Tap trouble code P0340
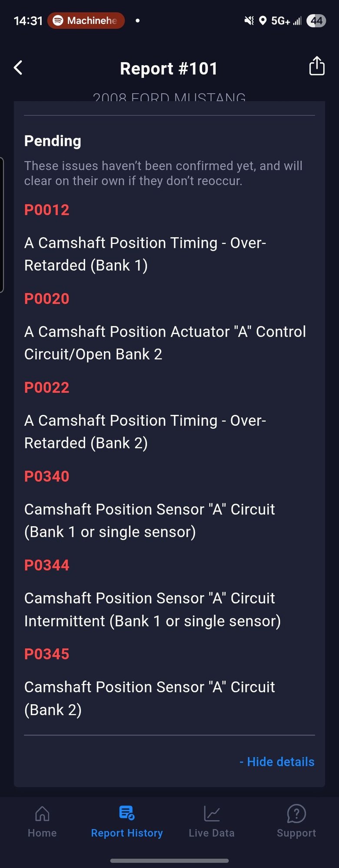Screen dimensions: 339x868 point(47,477)
